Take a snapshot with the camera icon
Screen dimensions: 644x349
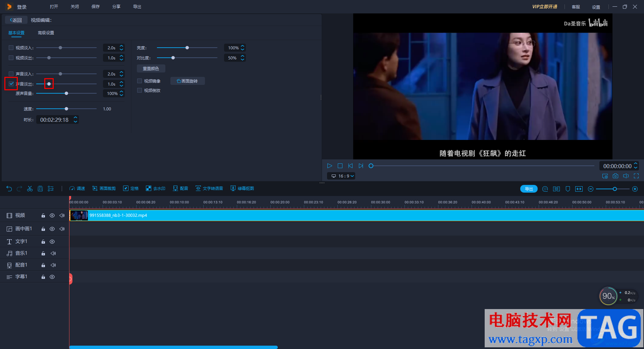coord(615,176)
